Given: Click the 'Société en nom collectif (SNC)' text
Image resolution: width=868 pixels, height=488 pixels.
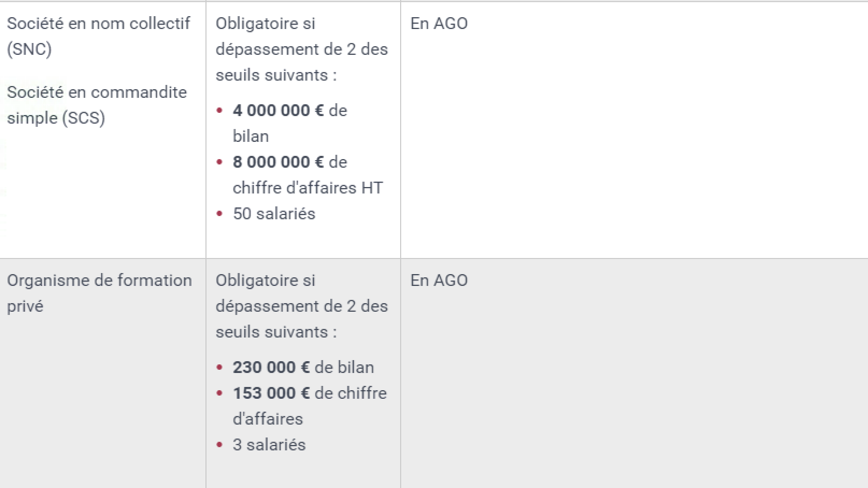Looking at the screenshot, I should coord(98,36).
